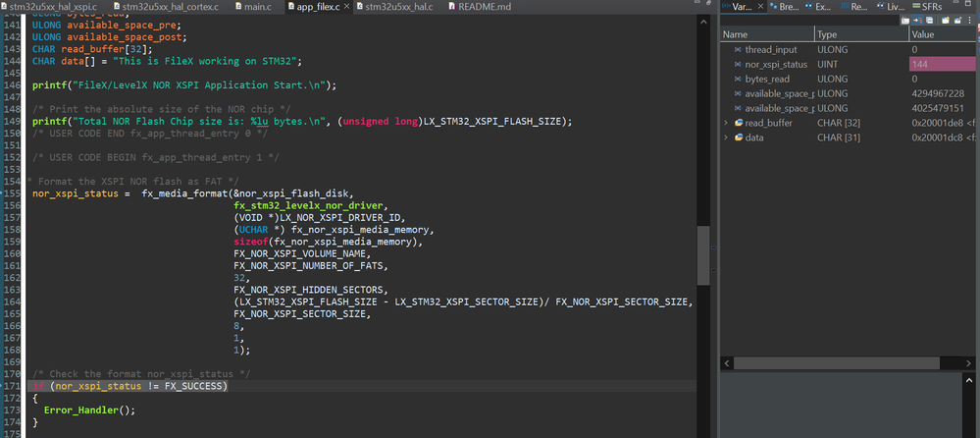
Task: Click FX_NOR_XSPI_VOLUME_NAME argument
Action: tap(302, 253)
